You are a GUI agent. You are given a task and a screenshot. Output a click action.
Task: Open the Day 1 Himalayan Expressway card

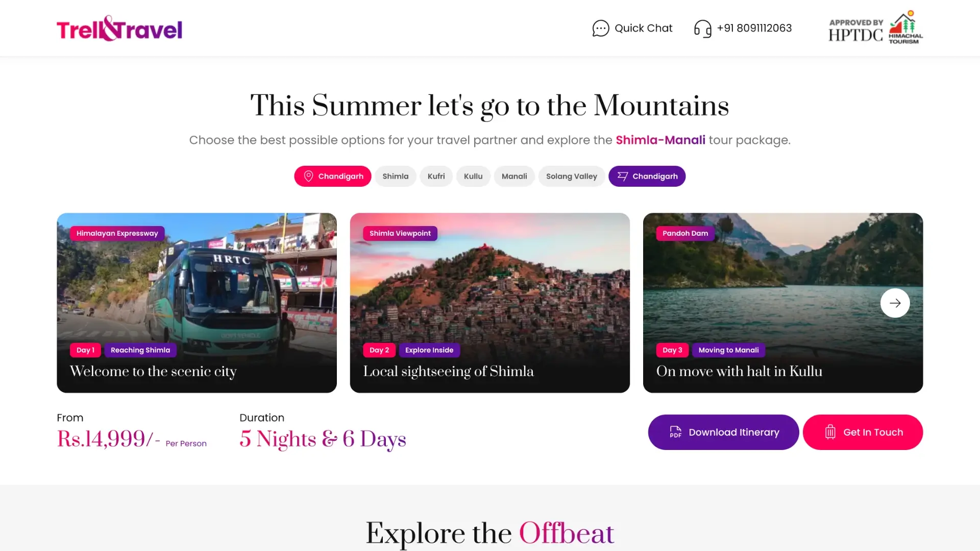coord(197,303)
